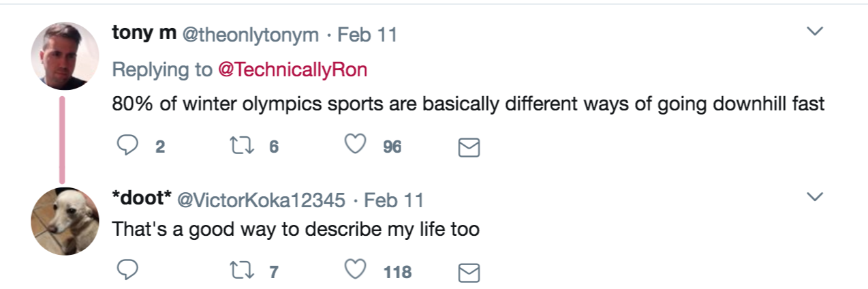
Task: Click tony m's profile picture
Action: tap(65, 56)
